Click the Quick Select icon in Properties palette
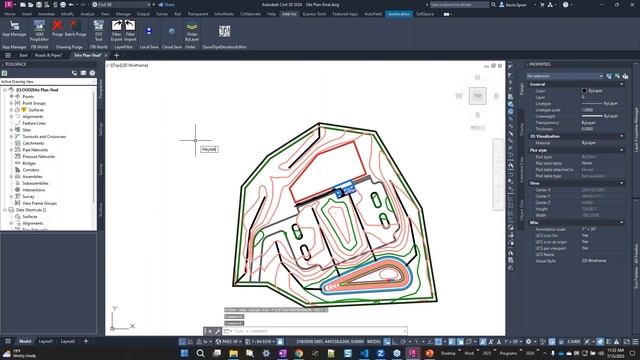The image size is (640, 360). coord(625,76)
